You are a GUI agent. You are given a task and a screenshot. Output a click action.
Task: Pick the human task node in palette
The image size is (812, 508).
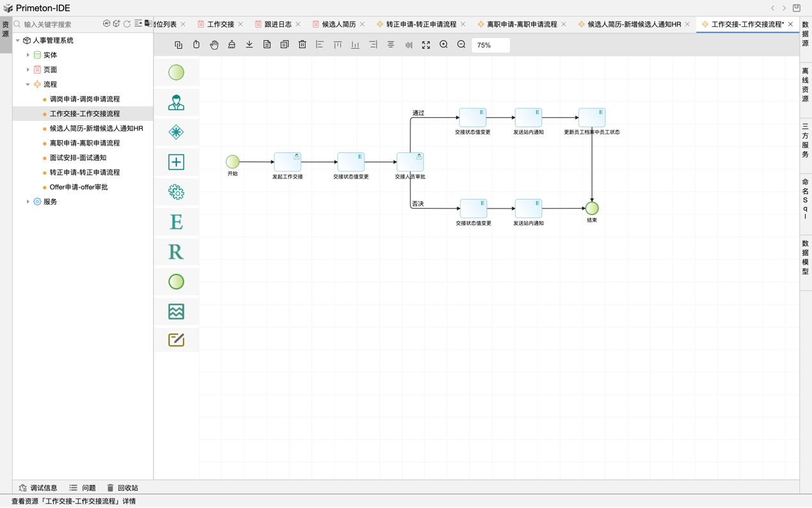(176, 102)
